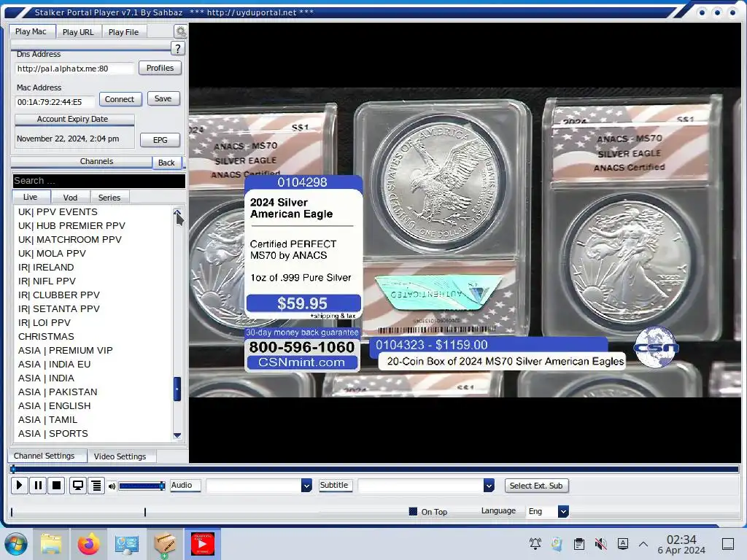747x560 pixels.
Task: Click the Connect button
Action: 120,99
